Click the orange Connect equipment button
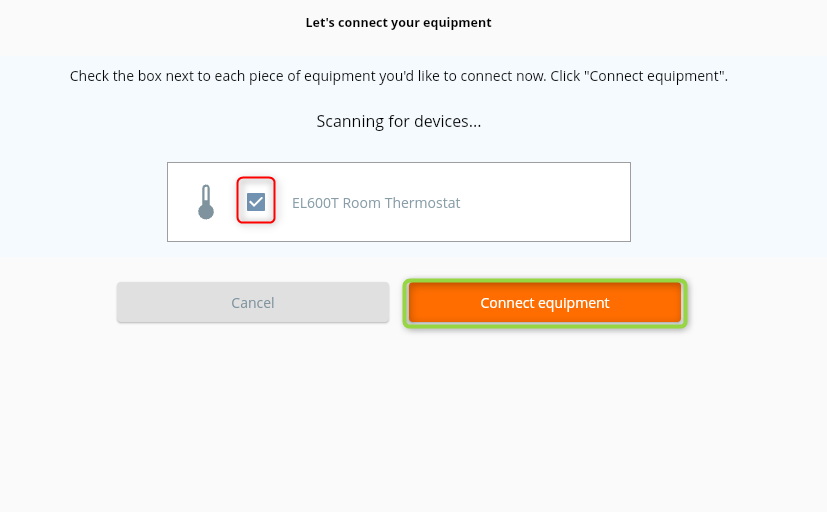 click(x=544, y=303)
